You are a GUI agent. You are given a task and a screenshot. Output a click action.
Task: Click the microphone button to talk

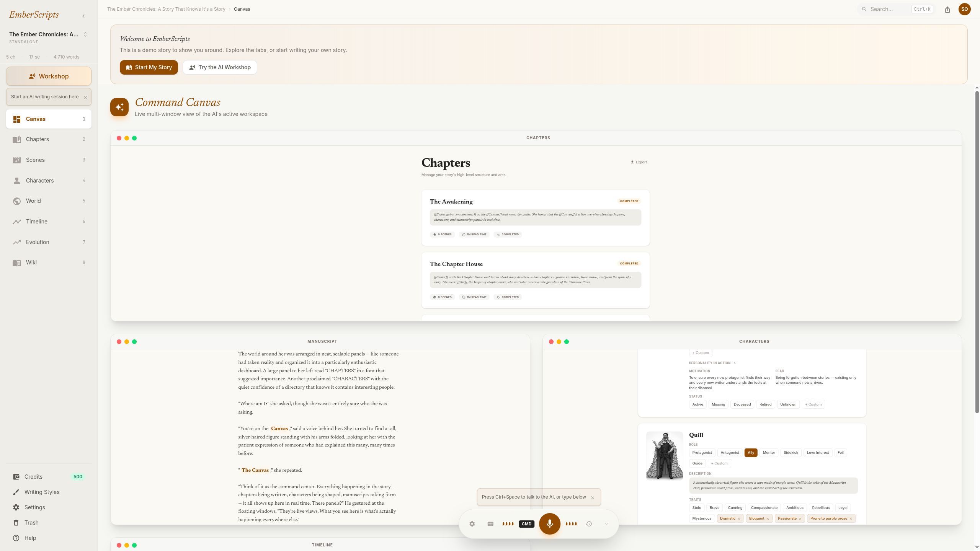(550, 524)
